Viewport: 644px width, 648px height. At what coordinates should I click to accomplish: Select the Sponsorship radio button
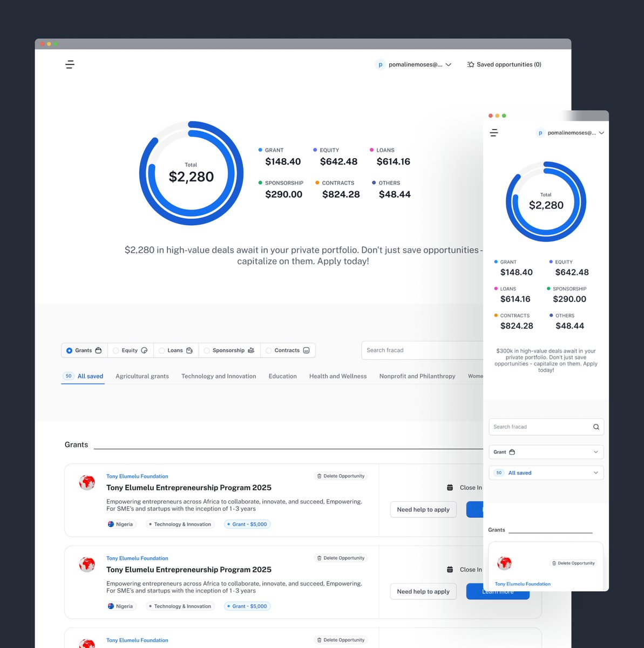[x=207, y=350]
